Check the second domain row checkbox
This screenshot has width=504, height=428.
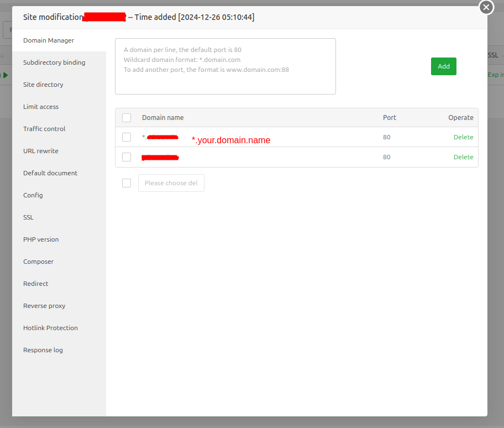coord(127,157)
